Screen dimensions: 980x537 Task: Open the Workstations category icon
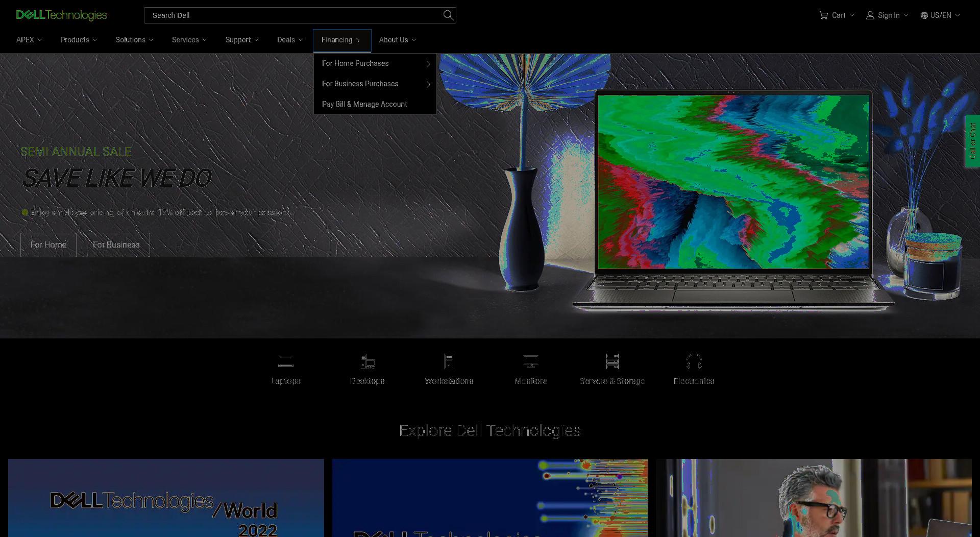(449, 361)
